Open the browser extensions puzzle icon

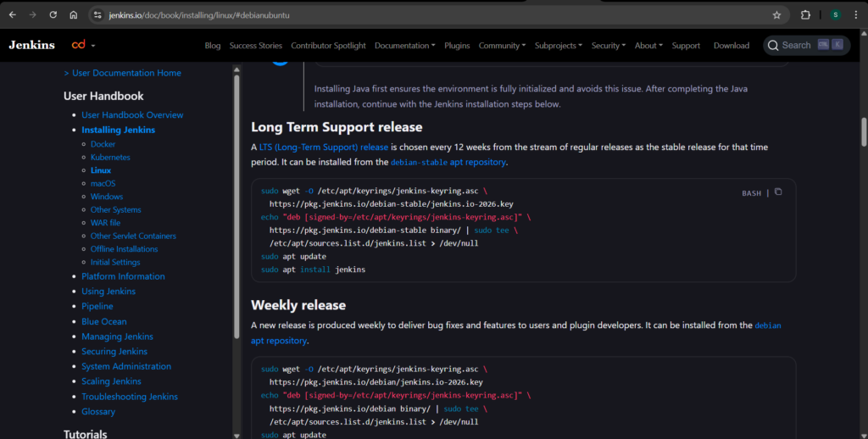tap(805, 15)
